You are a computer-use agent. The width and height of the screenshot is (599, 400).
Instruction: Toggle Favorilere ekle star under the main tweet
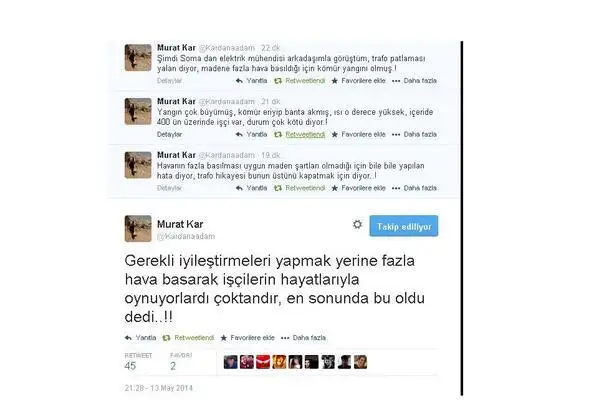coord(248,338)
